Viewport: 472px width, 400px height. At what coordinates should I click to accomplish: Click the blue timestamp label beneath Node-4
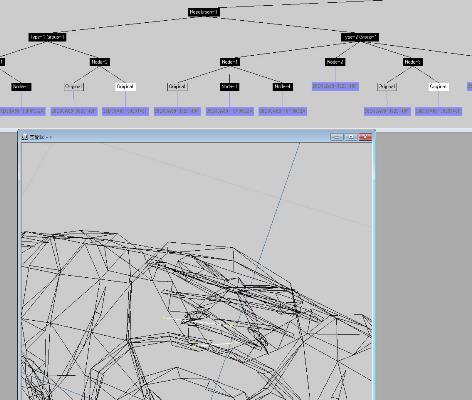click(283, 111)
